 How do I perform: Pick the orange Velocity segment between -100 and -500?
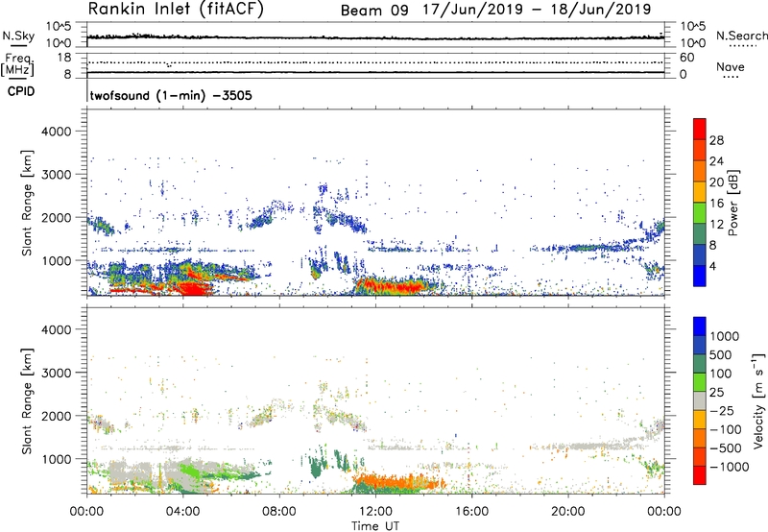coord(700,438)
